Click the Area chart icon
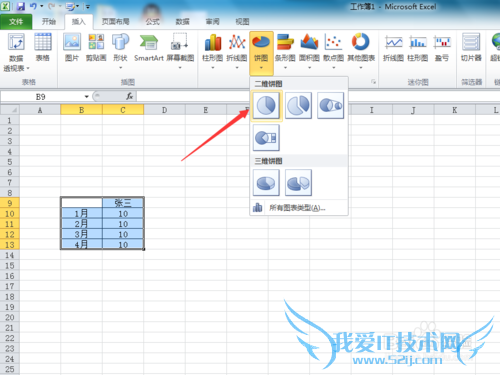The width and height of the screenshot is (500, 375). pyautogui.click(x=309, y=43)
